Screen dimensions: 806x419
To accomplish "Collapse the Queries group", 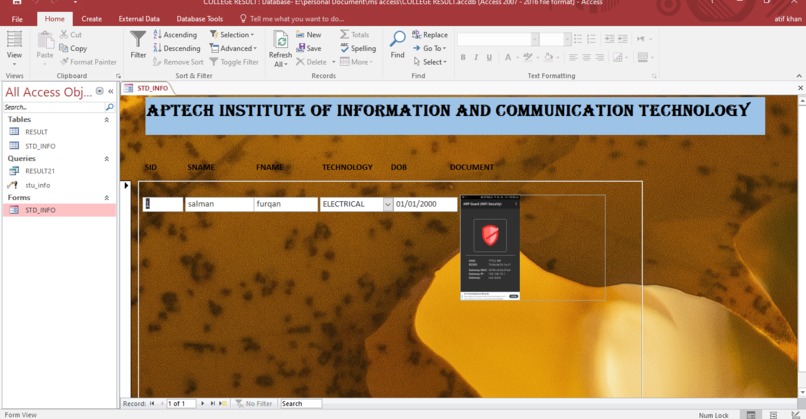I will (107, 159).
